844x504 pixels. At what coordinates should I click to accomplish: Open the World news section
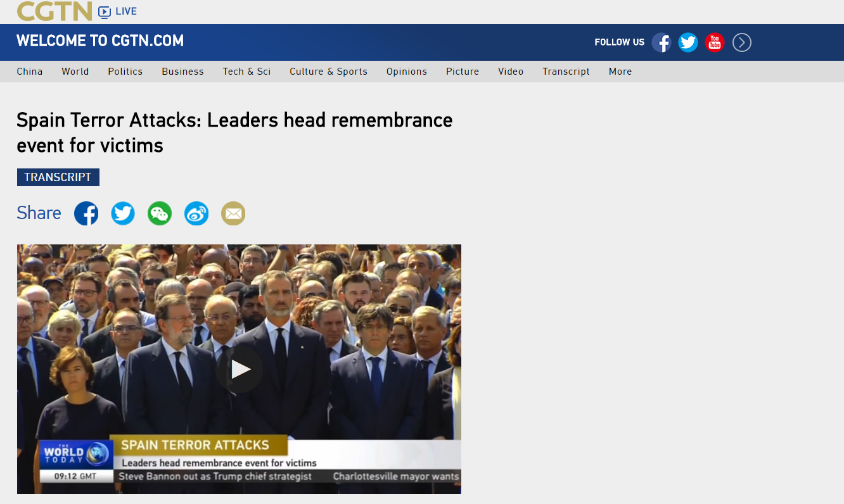[x=75, y=72]
